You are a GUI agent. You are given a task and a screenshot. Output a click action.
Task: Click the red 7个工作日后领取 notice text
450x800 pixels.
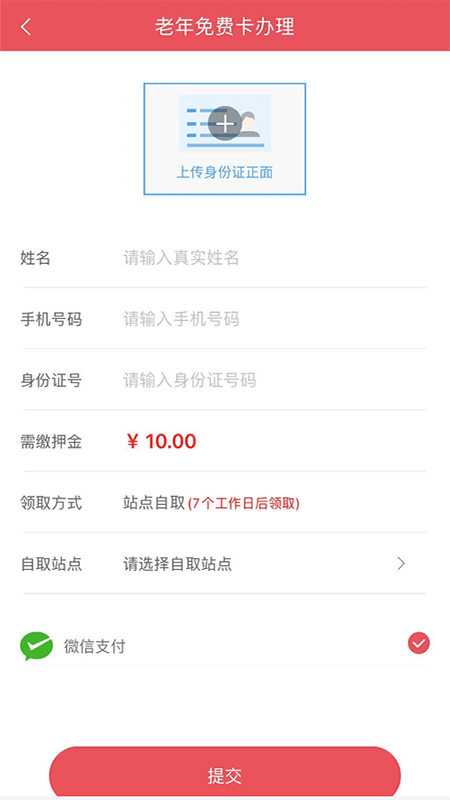(x=244, y=504)
